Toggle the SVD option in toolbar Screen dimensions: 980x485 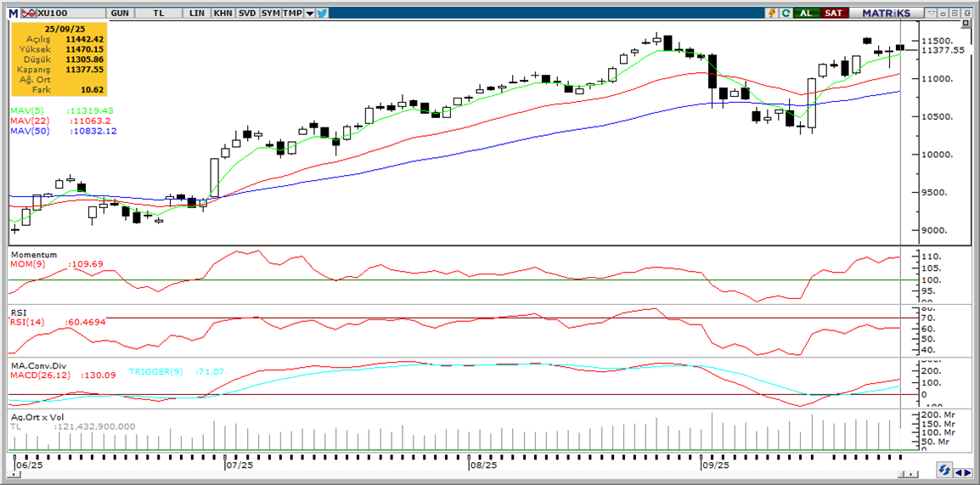pyautogui.click(x=246, y=14)
